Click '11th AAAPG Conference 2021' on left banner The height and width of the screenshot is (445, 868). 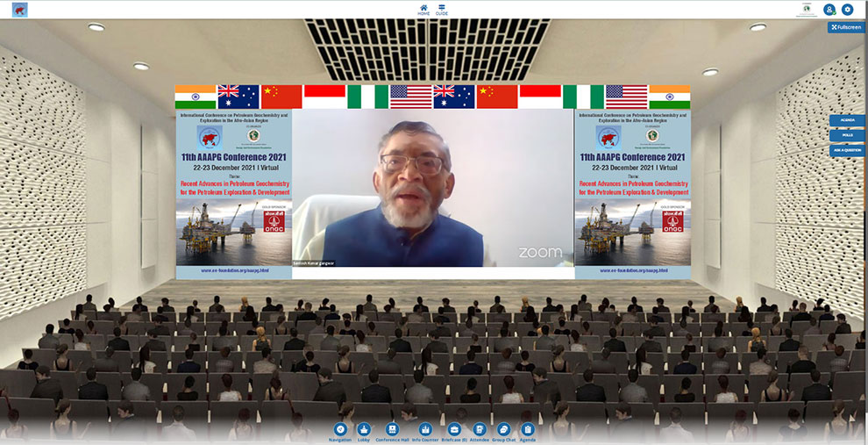[x=234, y=157]
